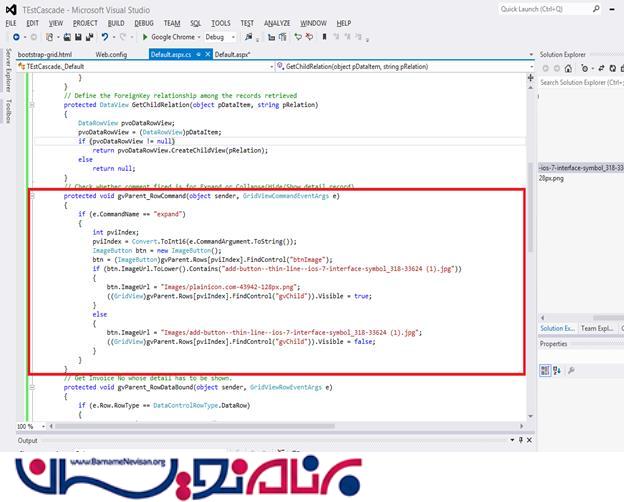Viewport: 624px width, 502px height.
Task: Click the Visual Studio logo in title bar
Action: click(x=10, y=8)
